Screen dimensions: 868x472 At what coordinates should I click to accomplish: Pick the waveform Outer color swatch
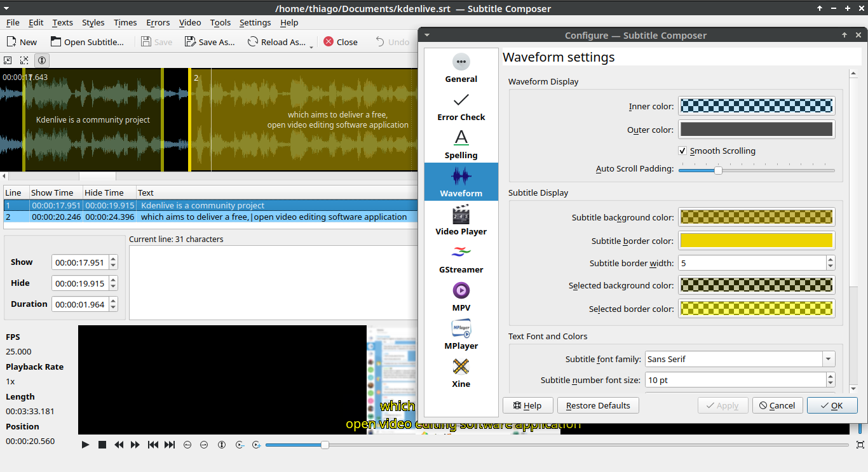[756, 130]
